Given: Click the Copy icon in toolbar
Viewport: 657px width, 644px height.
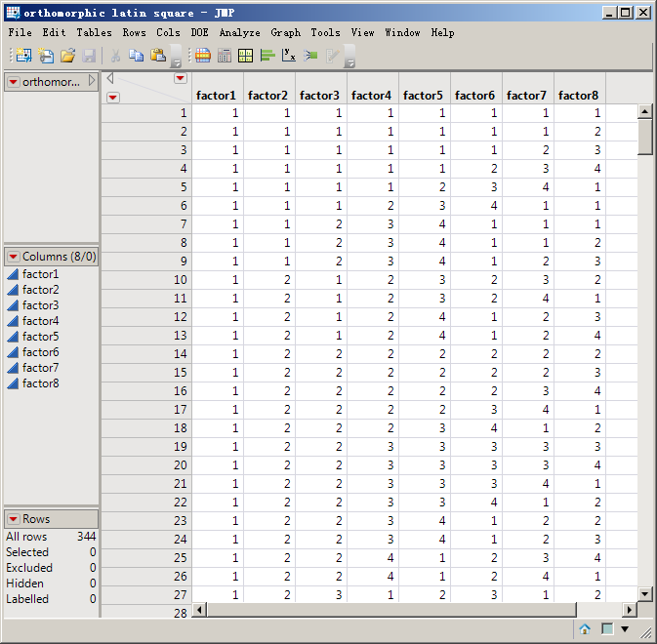Looking at the screenshot, I should tap(136, 56).
